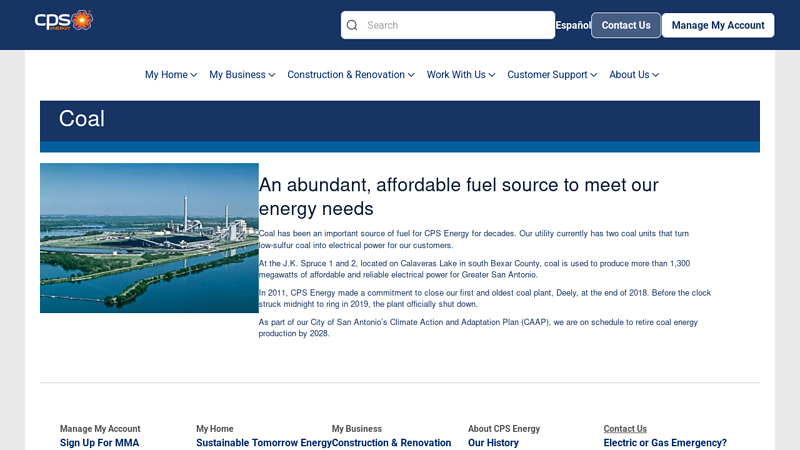Expand the Work With Us chevron
Image resolution: width=800 pixels, height=450 pixels.
[x=492, y=75]
